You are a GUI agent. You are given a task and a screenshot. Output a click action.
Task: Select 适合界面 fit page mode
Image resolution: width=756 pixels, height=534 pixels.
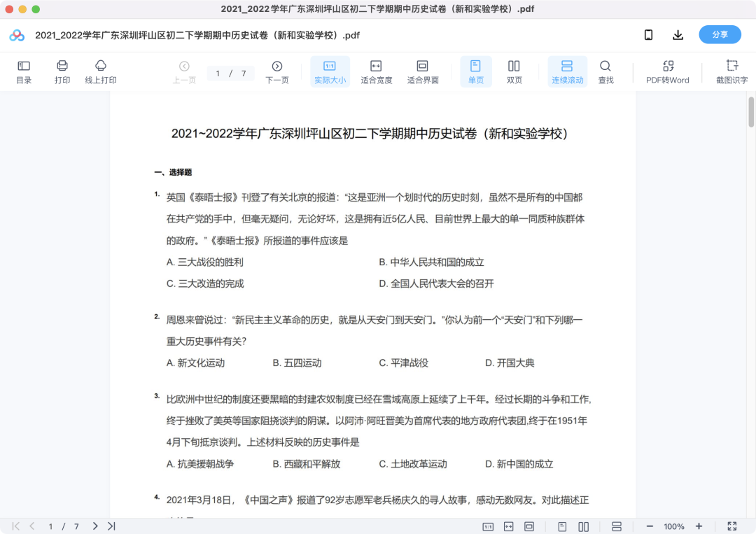coord(422,72)
